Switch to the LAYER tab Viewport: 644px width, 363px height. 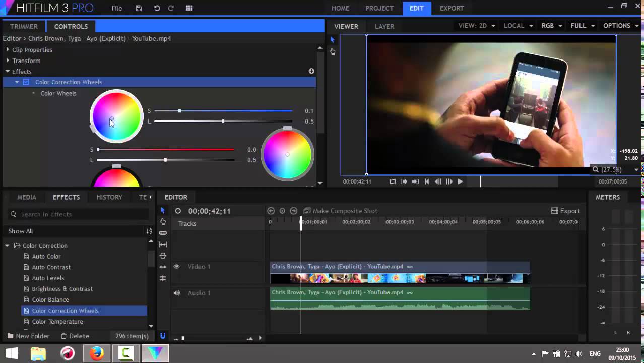pyautogui.click(x=384, y=26)
